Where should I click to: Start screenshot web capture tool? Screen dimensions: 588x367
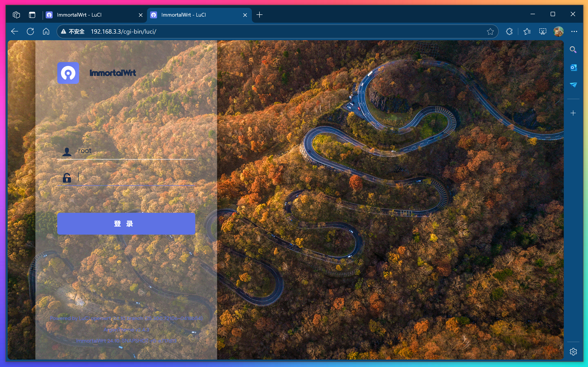coord(543,31)
